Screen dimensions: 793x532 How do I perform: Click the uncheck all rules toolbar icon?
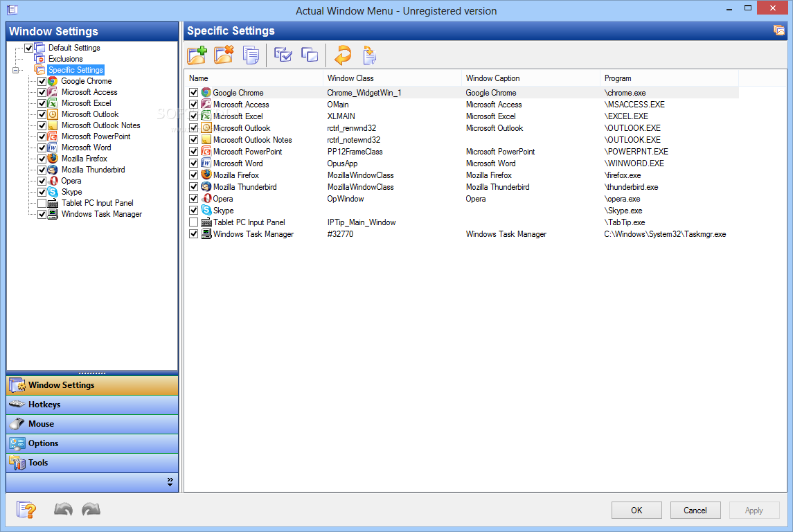[x=310, y=55]
